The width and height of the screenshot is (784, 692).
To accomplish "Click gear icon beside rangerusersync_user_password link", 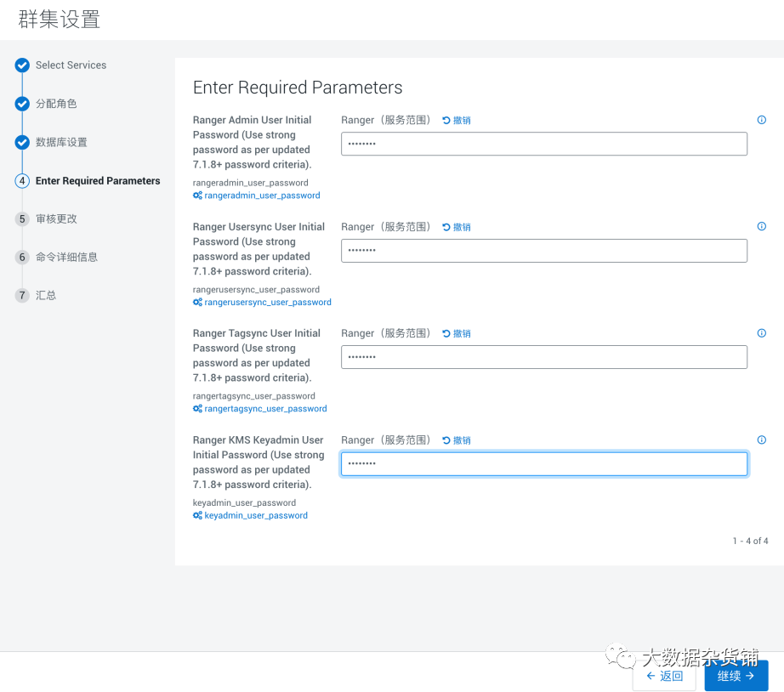I will pos(197,302).
